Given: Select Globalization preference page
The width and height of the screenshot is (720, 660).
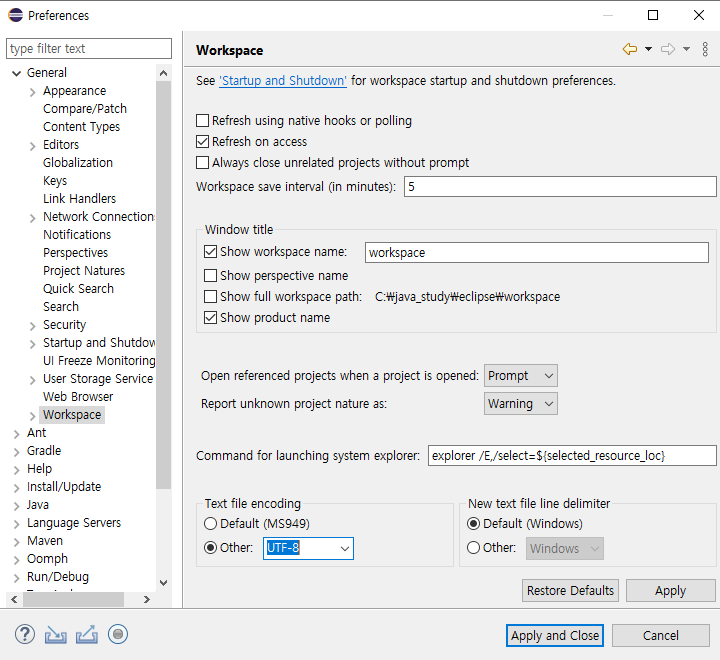Looking at the screenshot, I should tap(78, 163).
